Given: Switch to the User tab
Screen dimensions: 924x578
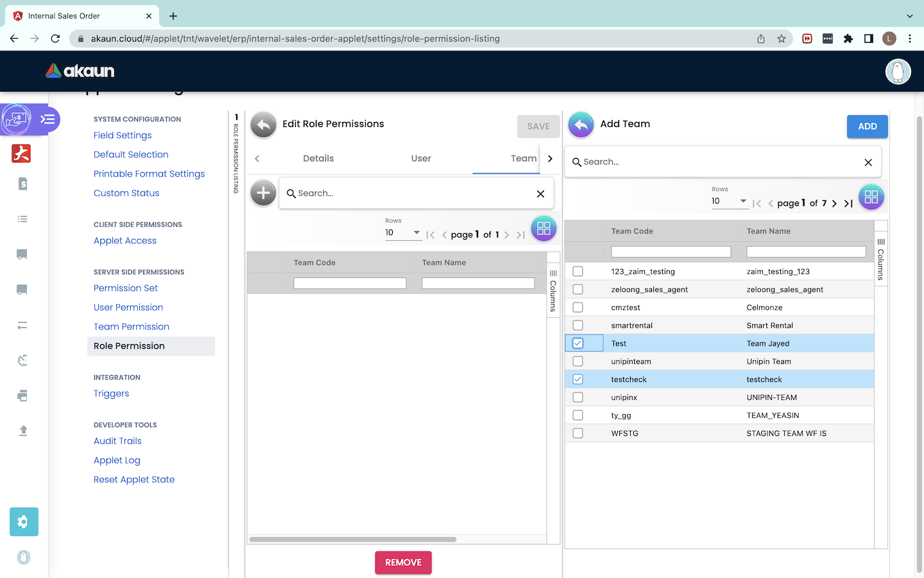Looking at the screenshot, I should pyautogui.click(x=421, y=159).
